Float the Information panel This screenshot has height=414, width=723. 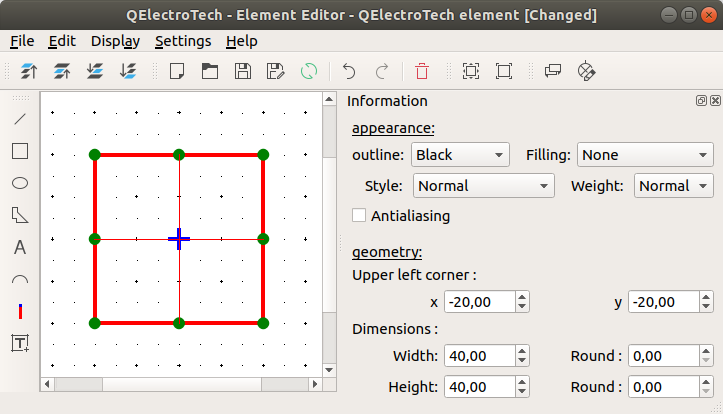tap(701, 101)
